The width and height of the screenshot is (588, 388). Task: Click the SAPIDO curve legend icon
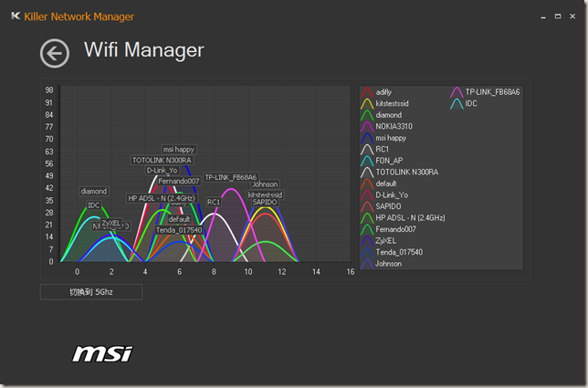367,206
